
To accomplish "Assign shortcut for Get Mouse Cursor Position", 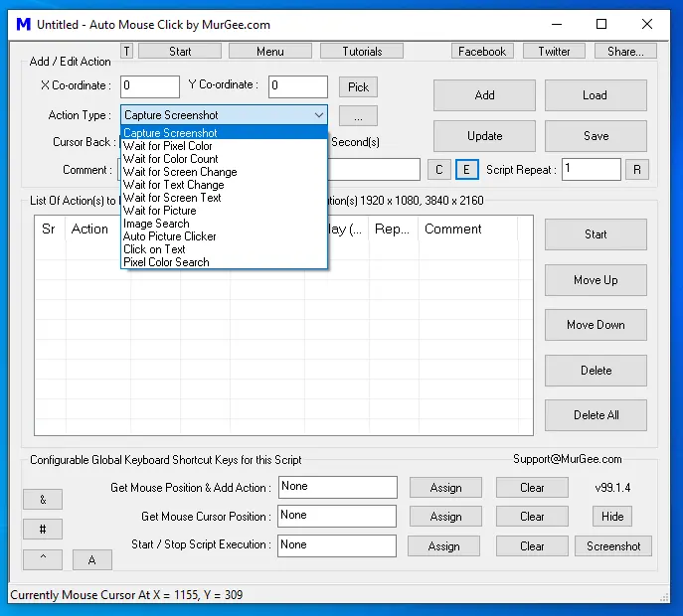I will coord(445,517).
